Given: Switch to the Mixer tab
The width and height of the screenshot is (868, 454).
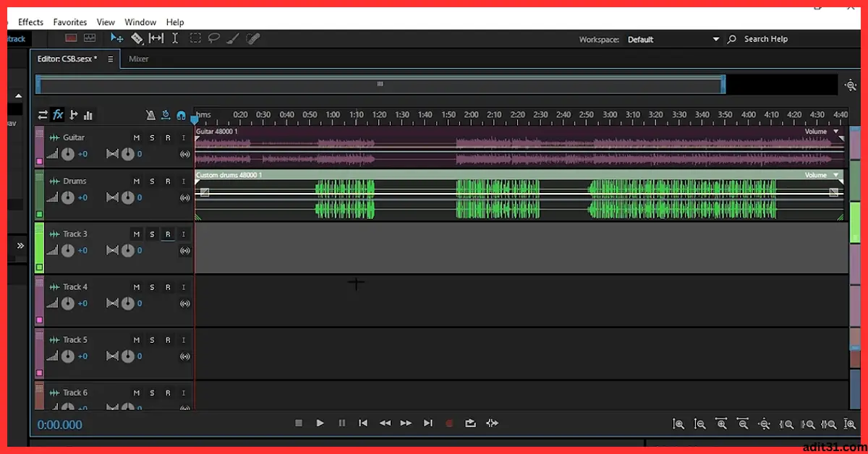Looking at the screenshot, I should [x=137, y=59].
